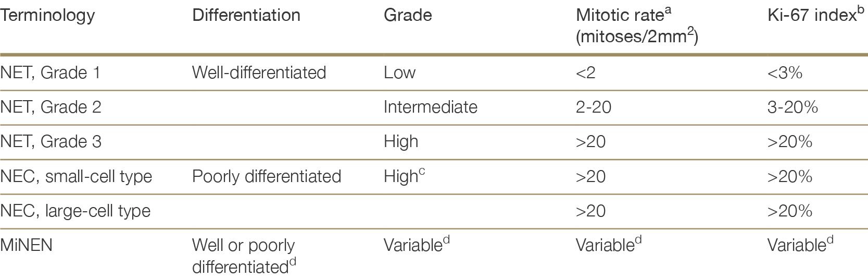Select the "NET, Grade 3" row label
Image resolution: width=868 pixels, height=278 pixels.
[x=51, y=142]
